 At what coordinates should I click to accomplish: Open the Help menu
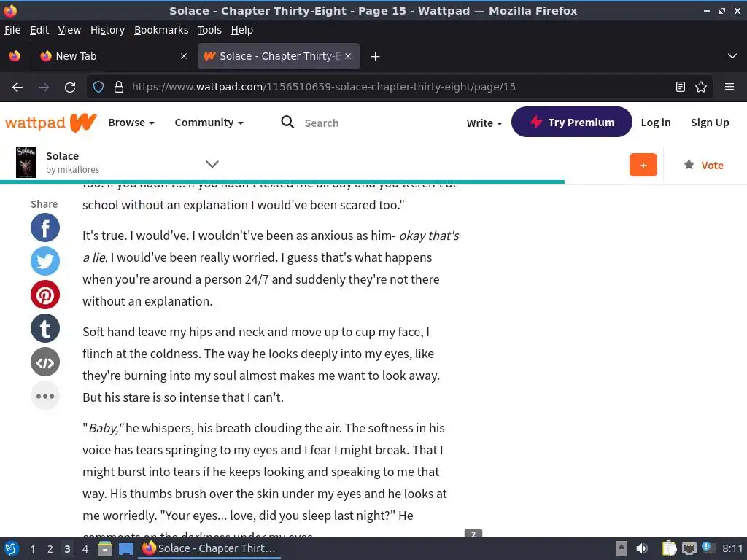pos(242,30)
